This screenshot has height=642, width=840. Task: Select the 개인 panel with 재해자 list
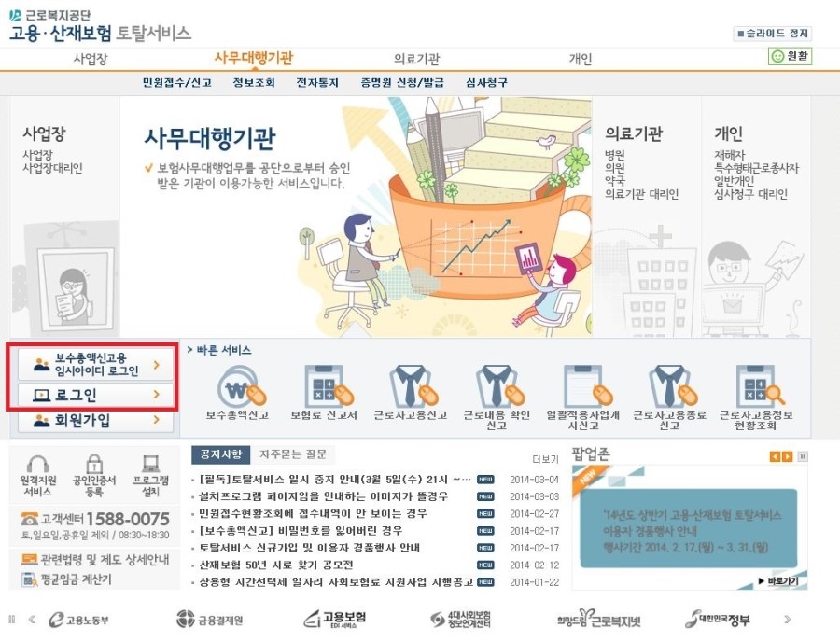(756, 216)
